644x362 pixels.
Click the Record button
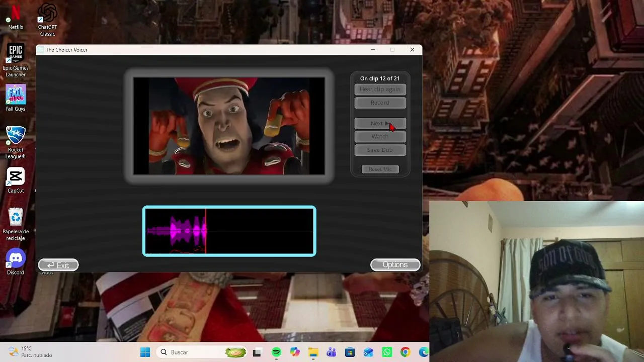[x=380, y=103]
